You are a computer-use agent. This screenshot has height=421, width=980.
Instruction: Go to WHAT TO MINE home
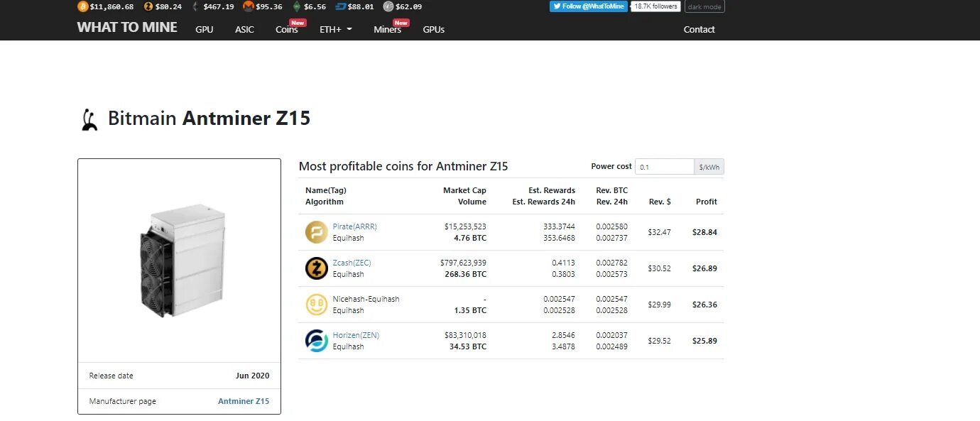pos(127,28)
